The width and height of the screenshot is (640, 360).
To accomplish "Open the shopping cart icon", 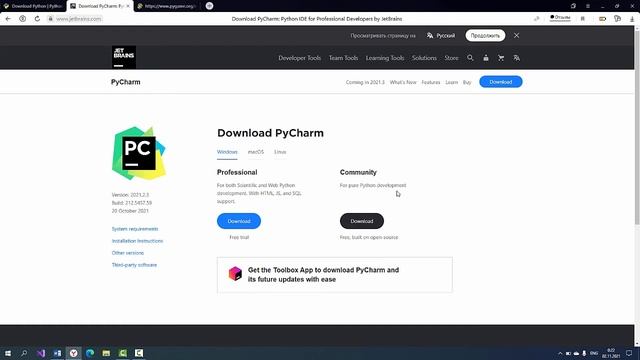I will [501, 58].
